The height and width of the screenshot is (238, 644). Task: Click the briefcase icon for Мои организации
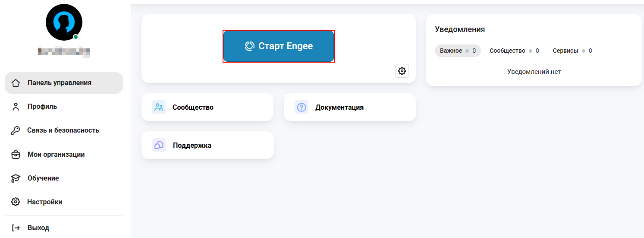[x=16, y=155]
